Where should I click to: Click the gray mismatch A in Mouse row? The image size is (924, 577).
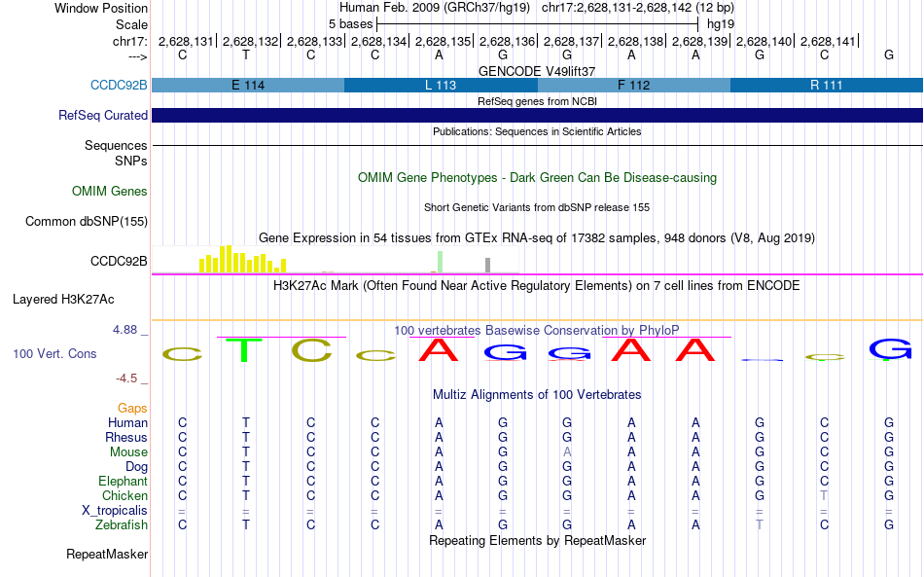567,452
